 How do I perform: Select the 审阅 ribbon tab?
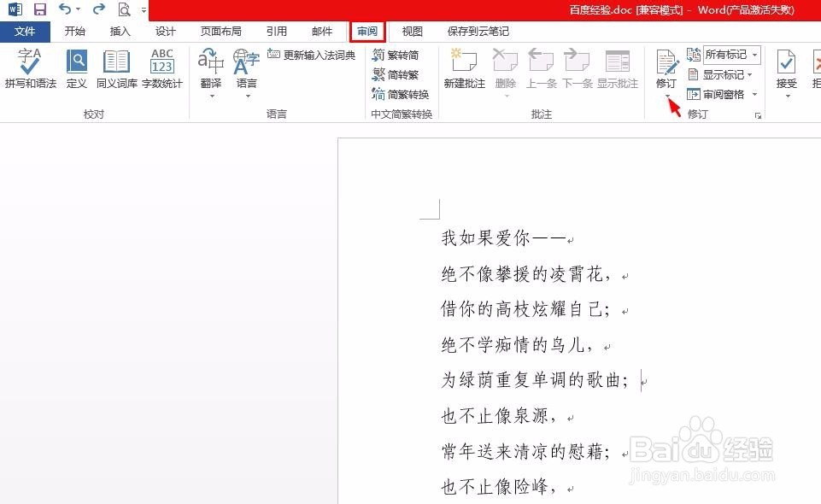click(367, 32)
